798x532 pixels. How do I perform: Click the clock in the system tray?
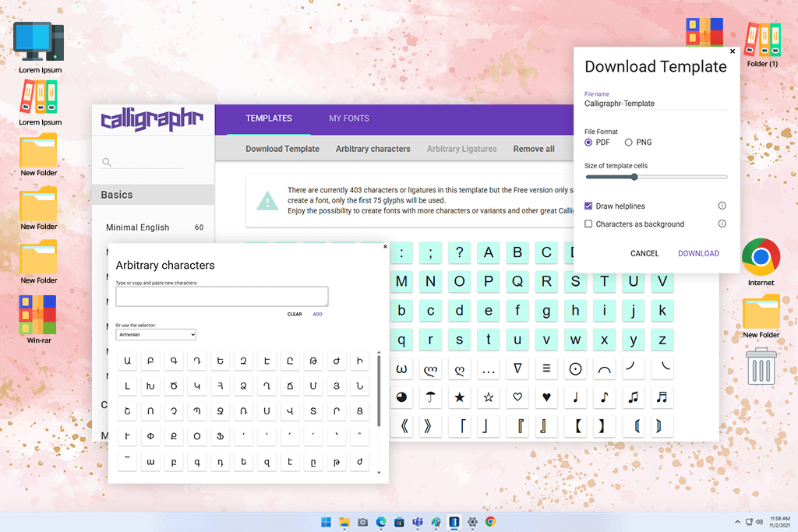779,522
